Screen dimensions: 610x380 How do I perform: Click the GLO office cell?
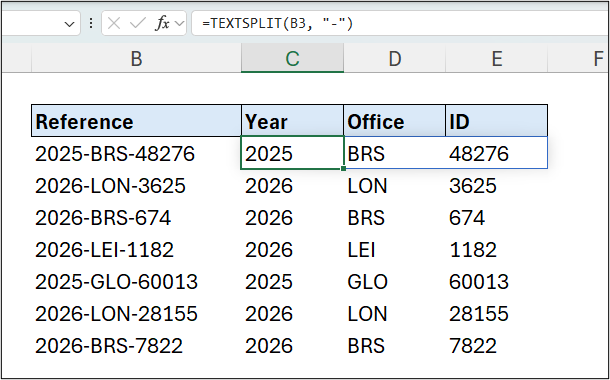click(394, 281)
